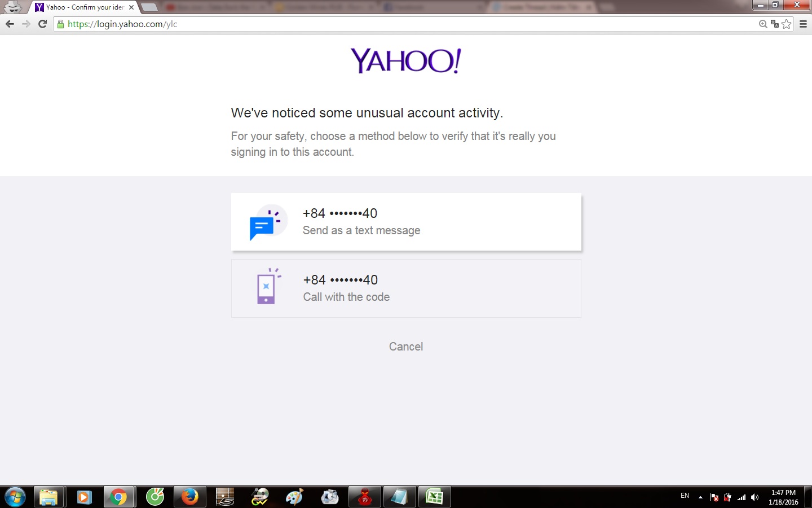Screen dimensions: 812x508
Task: Click the incognito spy icon
Action: tap(12, 7)
